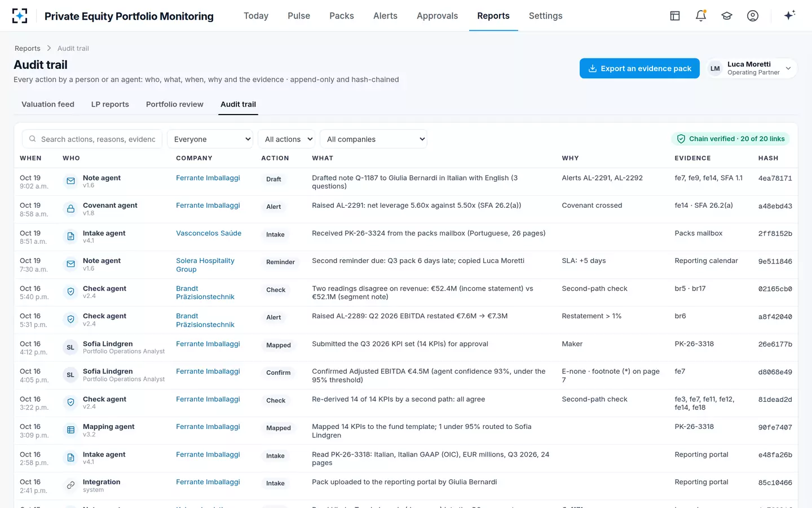Click the table icon beside Mapping agent
Image resolution: width=812 pixels, height=508 pixels.
[x=70, y=430]
